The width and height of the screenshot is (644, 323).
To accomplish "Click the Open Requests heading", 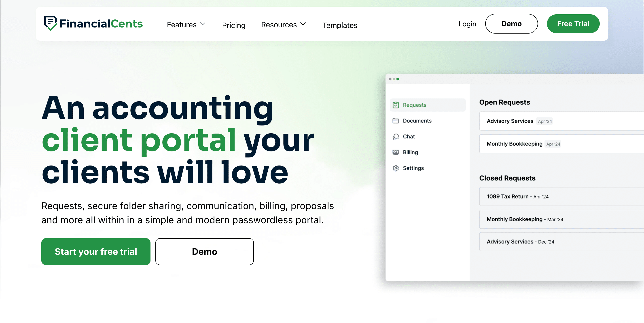I will tap(504, 102).
